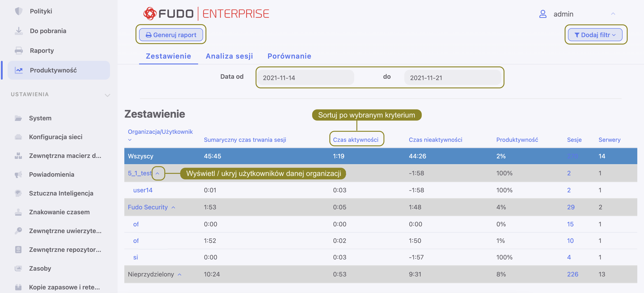Click the Data od date field

(305, 78)
